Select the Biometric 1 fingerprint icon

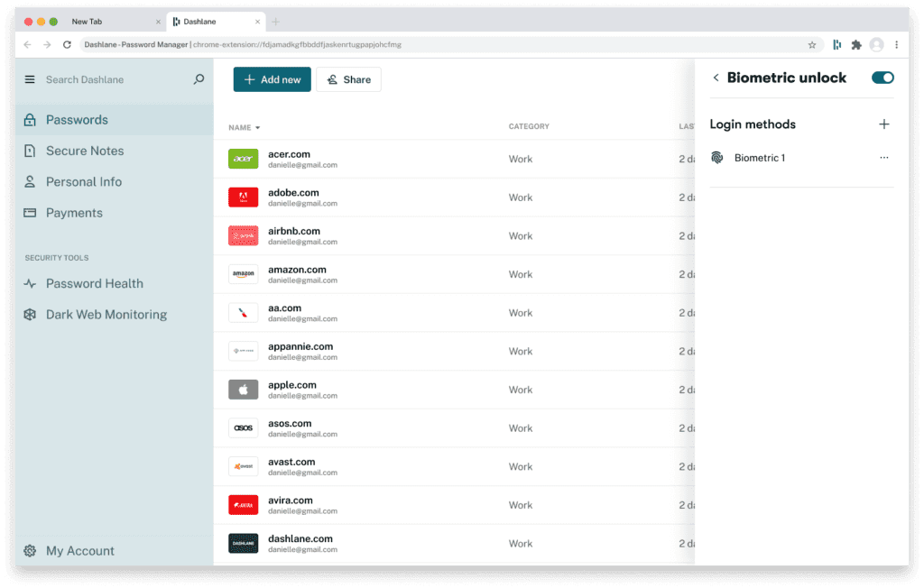coord(717,158)
